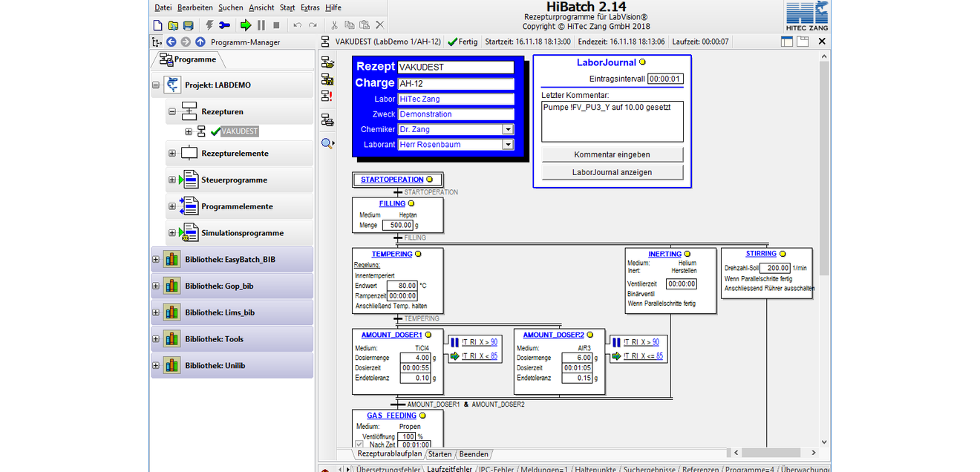Viewport: 980px width, 472px height.
Task: Print recipe via the flowchart printer icon
Action: 327,119
